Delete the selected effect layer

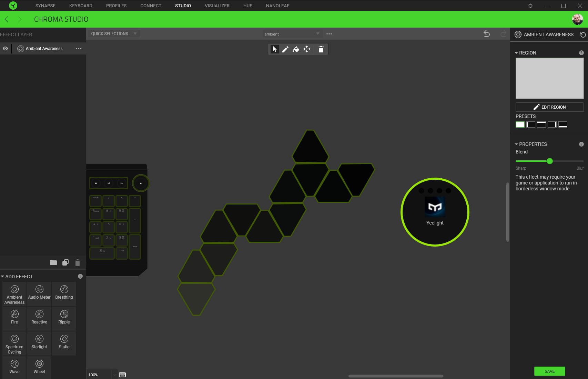tap(78, 262)
